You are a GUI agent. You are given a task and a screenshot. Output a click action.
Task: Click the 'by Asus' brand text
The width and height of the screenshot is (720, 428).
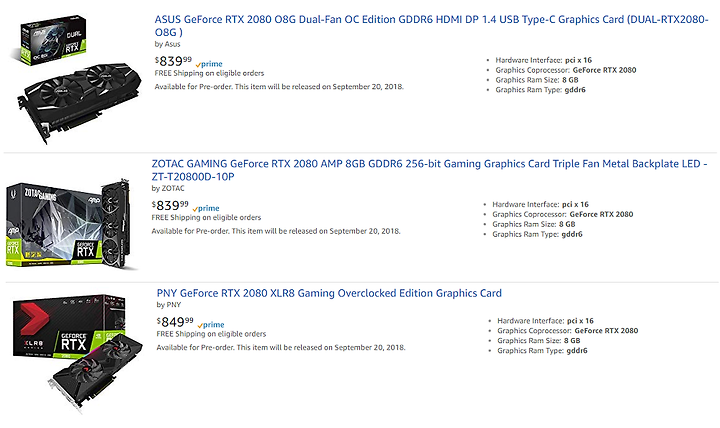tap(167, 44)
